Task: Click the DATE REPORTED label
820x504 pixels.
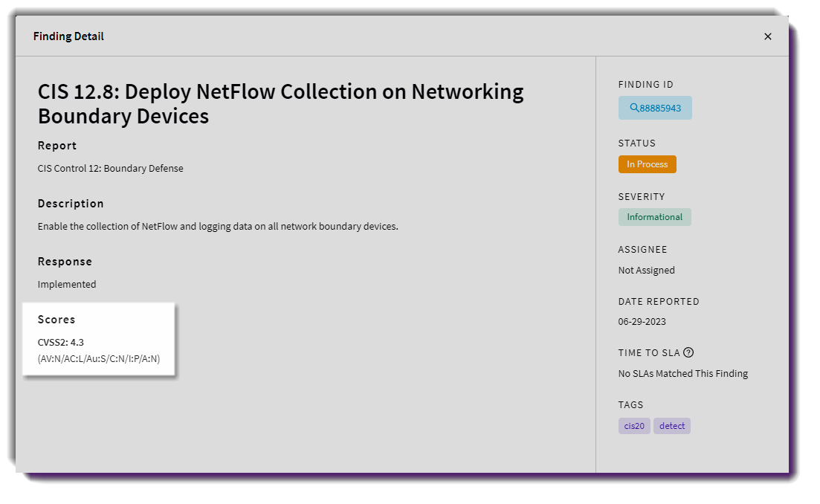Action: (x=659, y=302)
